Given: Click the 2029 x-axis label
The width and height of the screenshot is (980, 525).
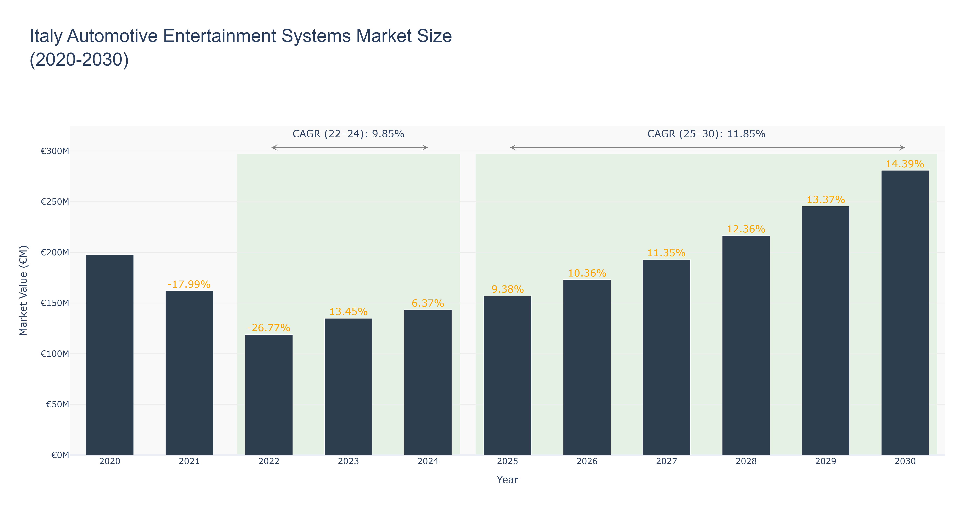Looking at the screenshot, I should (825, 461).
